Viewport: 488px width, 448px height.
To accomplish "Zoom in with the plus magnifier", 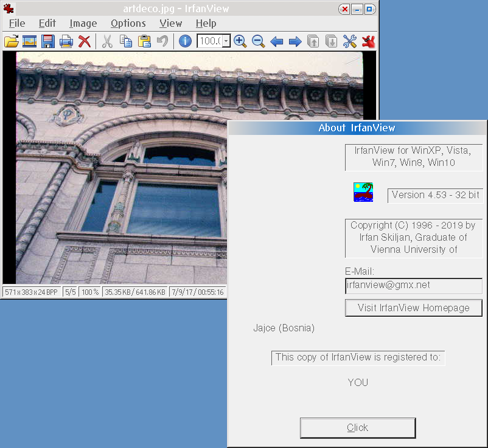I will click(240, 41).
